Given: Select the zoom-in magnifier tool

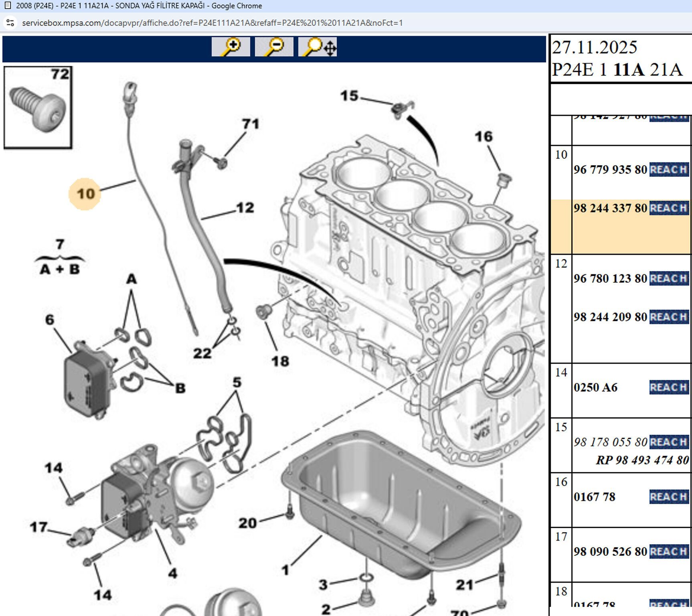Looking at the screenshot, I should [x=231, y=47].
